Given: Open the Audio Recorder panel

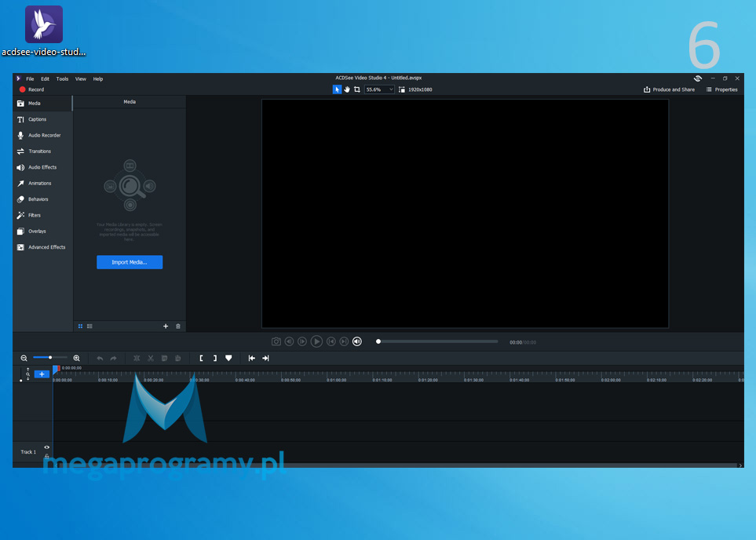Looking at the screenshot, I should [42, 135].
